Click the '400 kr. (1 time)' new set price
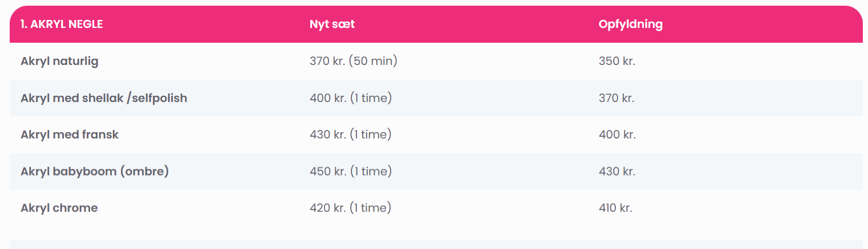Image resolution: width=868 pixels, height=249 pixels. [351, 98]
